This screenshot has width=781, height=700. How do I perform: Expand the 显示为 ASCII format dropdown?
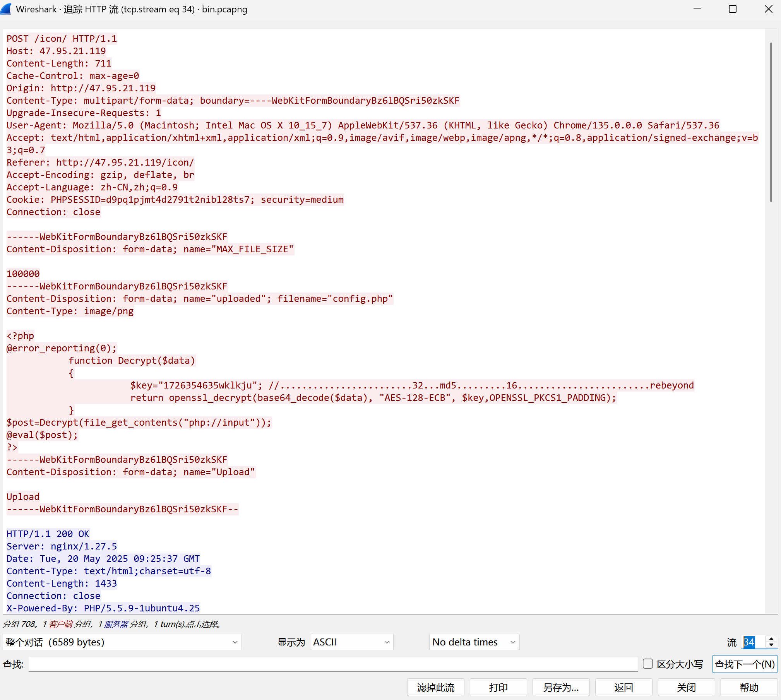tap(351, 642)
